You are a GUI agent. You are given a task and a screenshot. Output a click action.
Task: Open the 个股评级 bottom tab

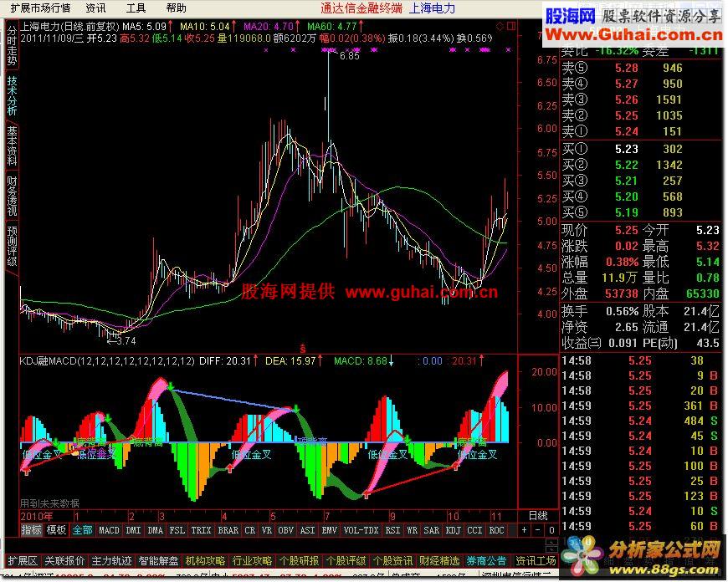346,560
